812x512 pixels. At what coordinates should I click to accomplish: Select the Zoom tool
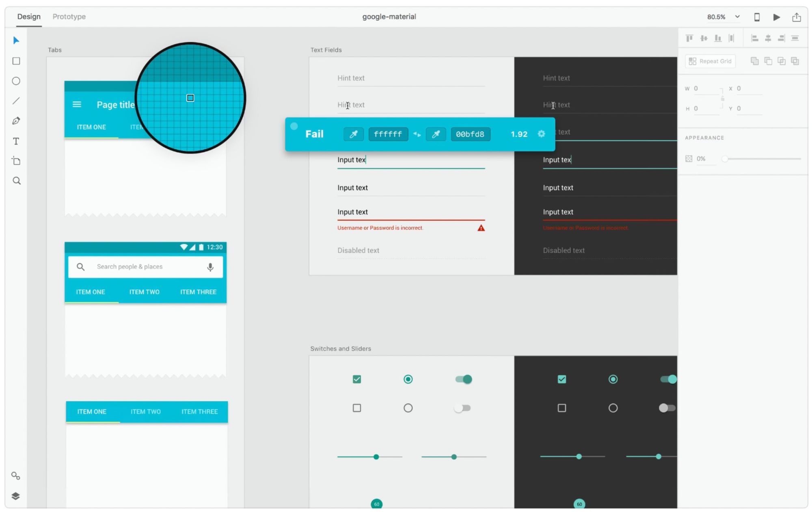(17, 181)
